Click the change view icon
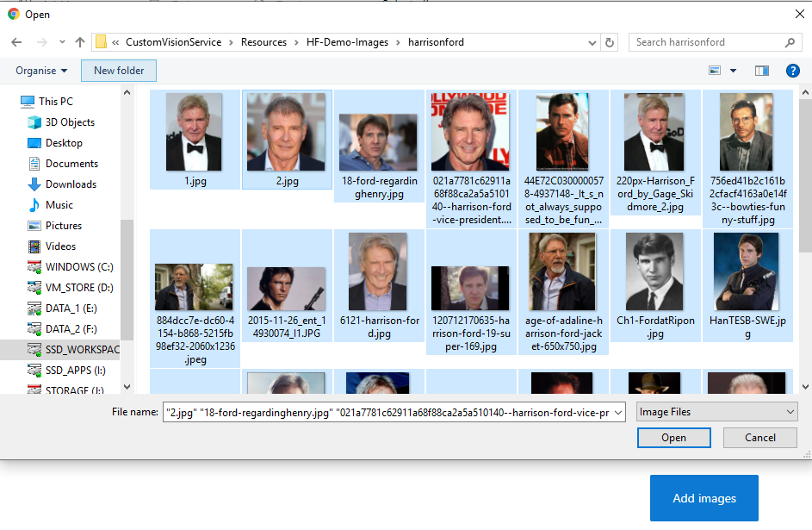The width and height of the screenshot is (812, 530). [715, 71]
